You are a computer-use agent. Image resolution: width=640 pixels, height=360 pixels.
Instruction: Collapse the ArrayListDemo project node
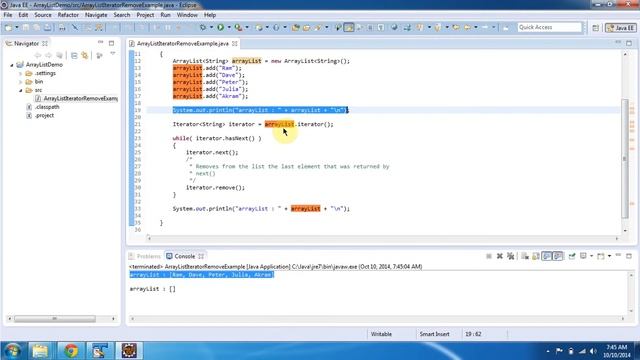(x=12, y=65)
